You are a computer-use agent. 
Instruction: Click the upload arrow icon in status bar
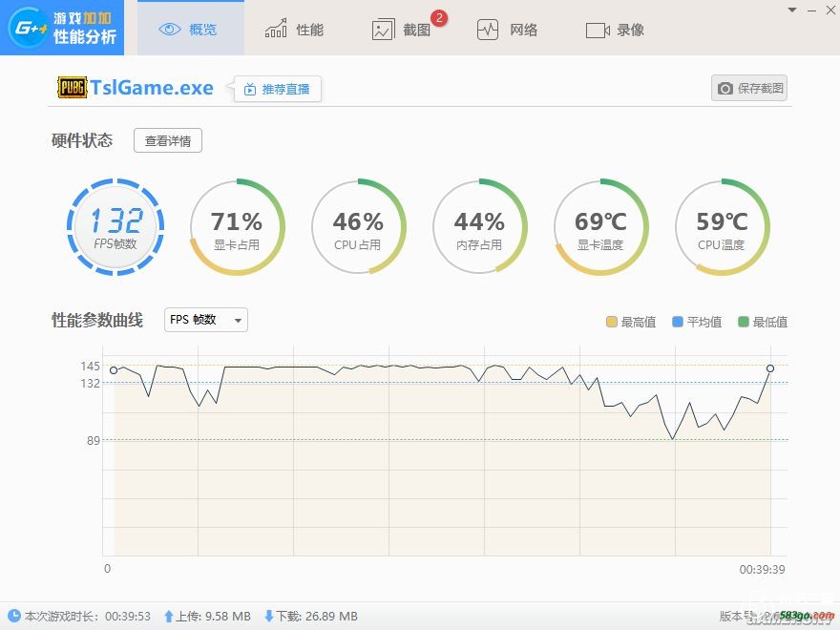pos(169,617)
